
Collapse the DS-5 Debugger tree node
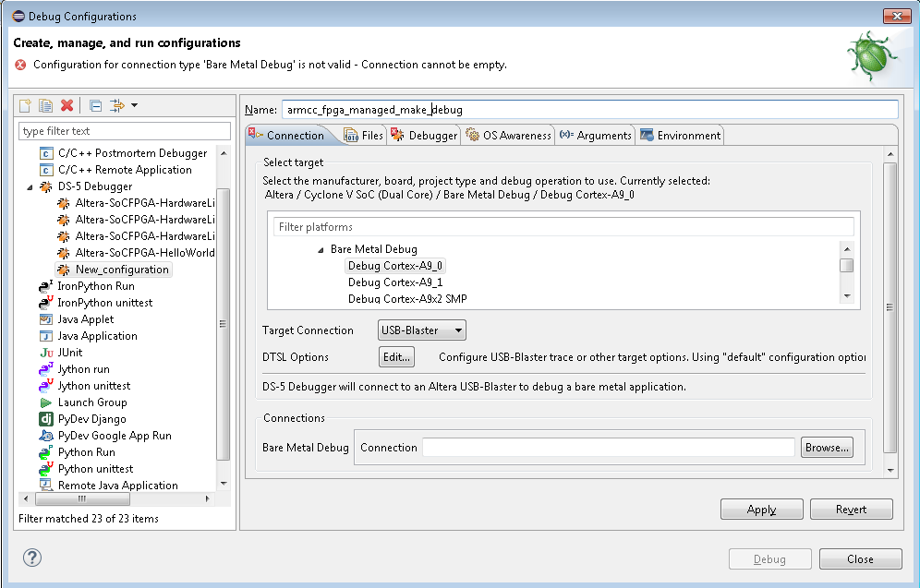(x=30, y=187)
